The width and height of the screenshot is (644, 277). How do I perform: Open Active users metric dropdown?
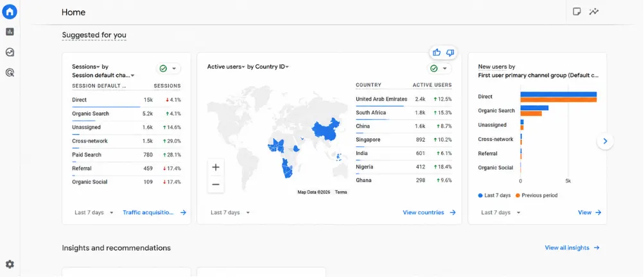pyautogui.click(x=226, y=67)
